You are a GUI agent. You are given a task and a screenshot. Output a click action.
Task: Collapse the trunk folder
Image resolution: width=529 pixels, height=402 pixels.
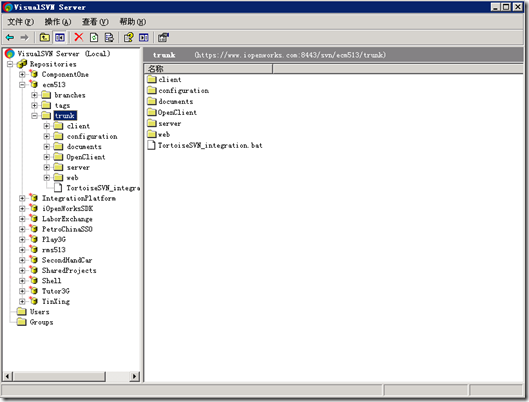34,116
